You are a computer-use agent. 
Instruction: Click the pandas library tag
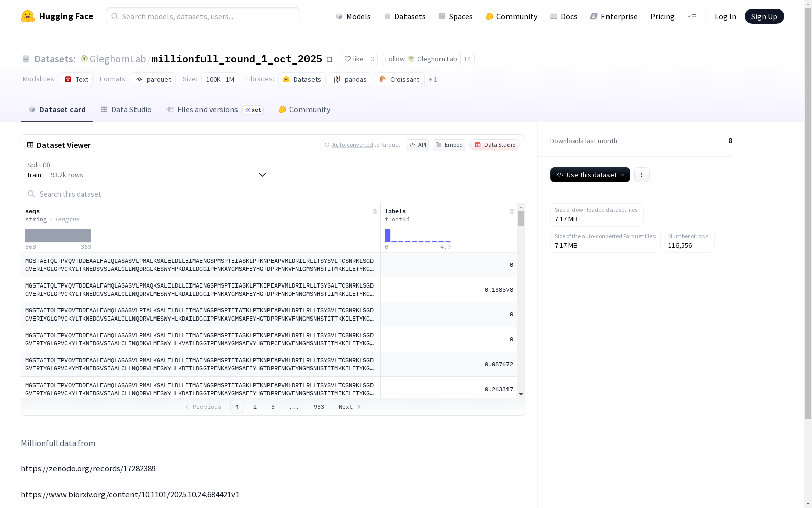350,79
